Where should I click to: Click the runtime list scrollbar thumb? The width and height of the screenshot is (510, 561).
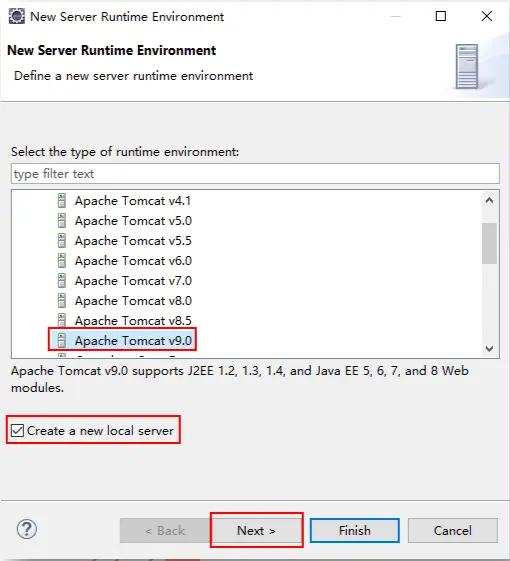(x=489, y=243)
